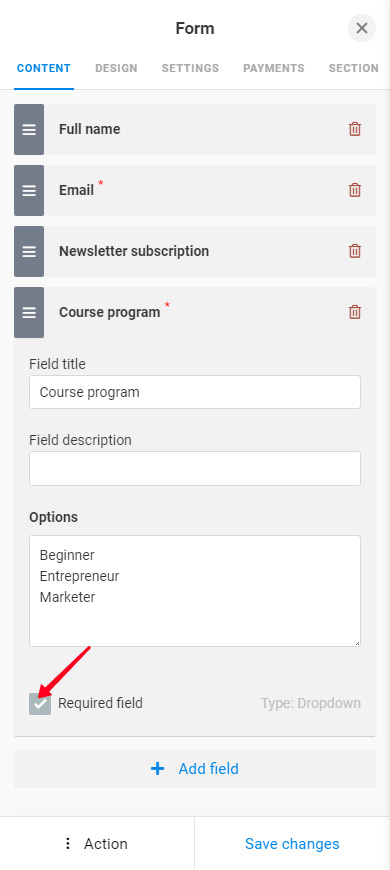
Task: Go to the Payments tab
Action: (x=274, y=68)
